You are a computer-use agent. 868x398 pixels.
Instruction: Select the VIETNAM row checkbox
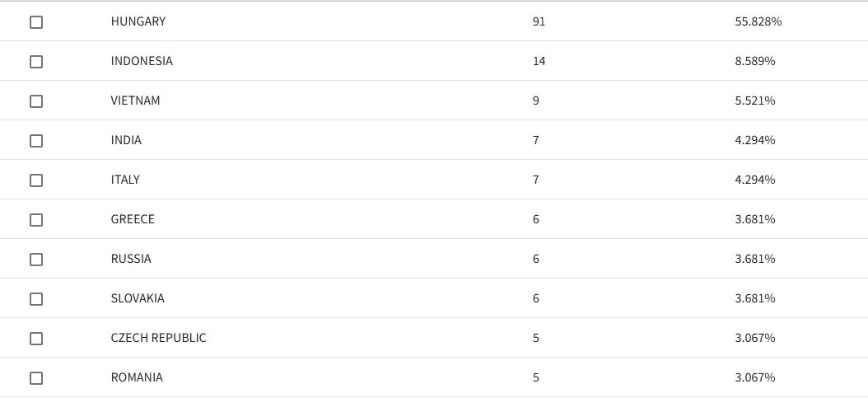coord(36,101)
